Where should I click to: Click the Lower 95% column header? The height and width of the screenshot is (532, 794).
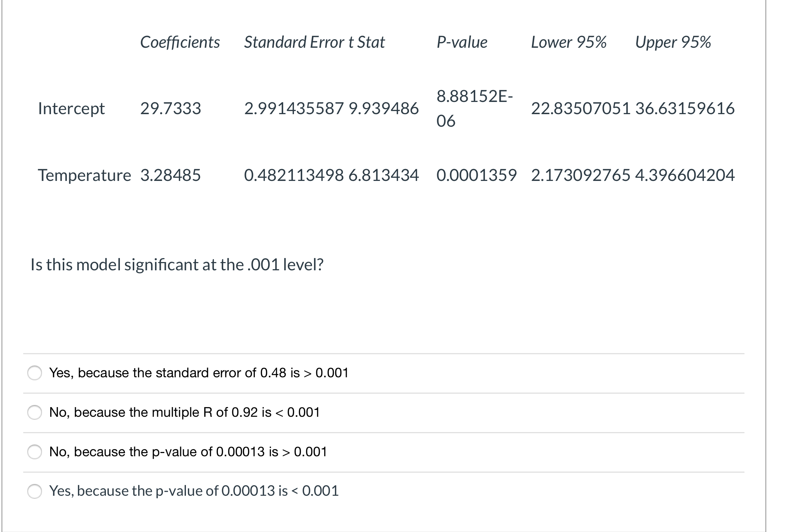click(x=569, y=42)
